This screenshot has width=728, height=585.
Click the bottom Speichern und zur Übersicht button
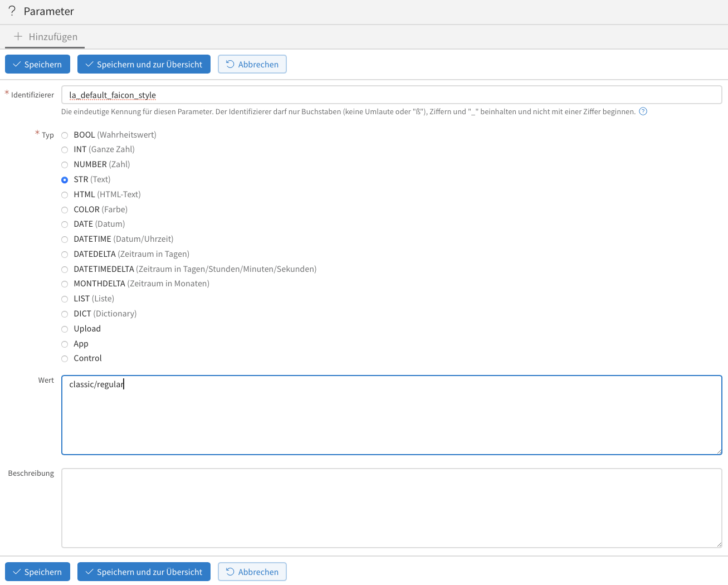click(144, 572)
